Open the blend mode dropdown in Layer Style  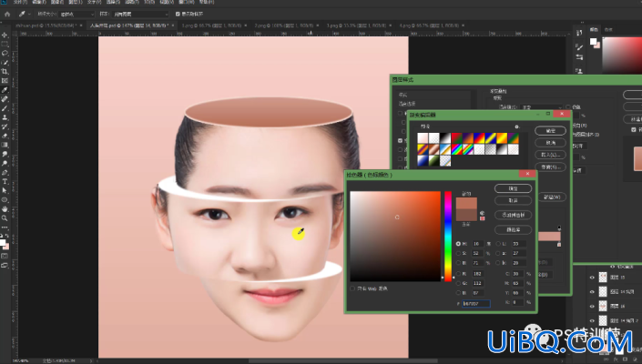tap(541, 106)
